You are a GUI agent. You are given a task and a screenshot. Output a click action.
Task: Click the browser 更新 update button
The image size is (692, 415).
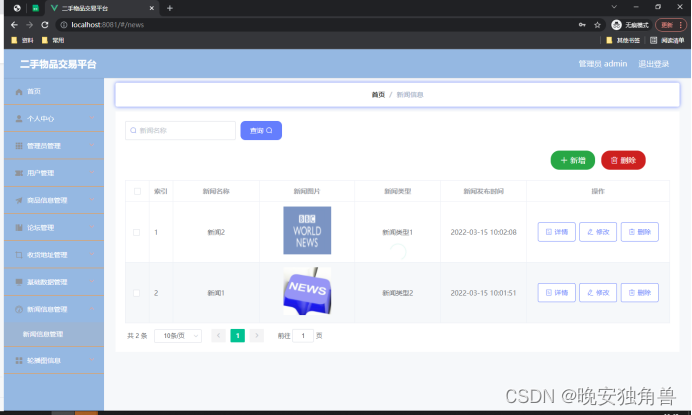[x=671, y=25]
